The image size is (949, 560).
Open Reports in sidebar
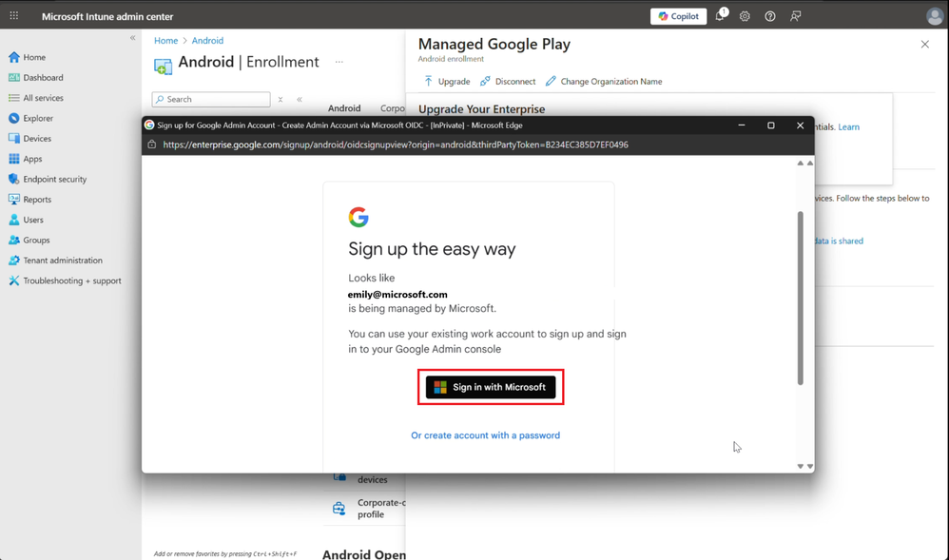29,199
